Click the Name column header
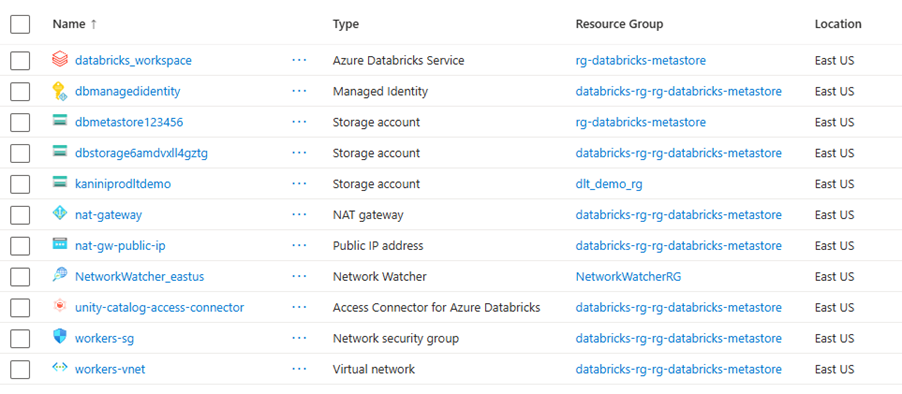This screenshot has width=902, height=394. coord(68,24)
